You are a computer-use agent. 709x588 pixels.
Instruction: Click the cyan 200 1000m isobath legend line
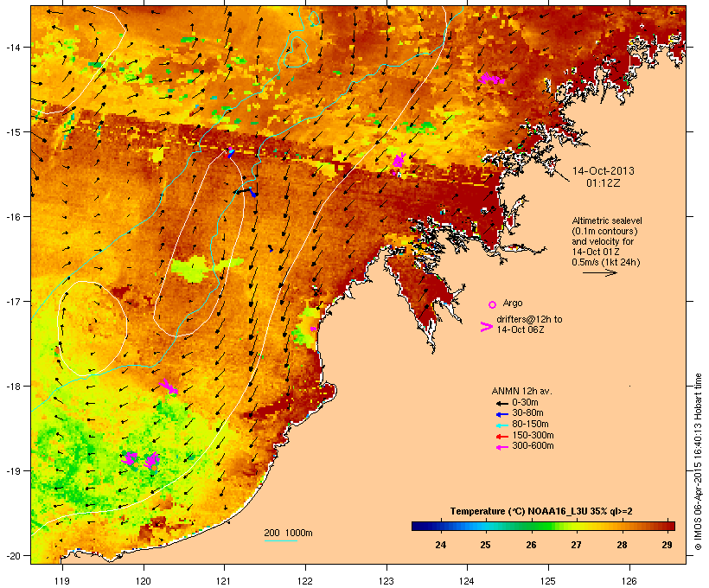280,541
